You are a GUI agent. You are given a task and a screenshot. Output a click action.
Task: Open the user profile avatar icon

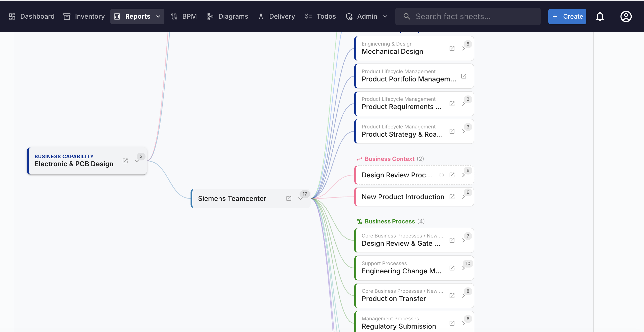pos(626,16)
